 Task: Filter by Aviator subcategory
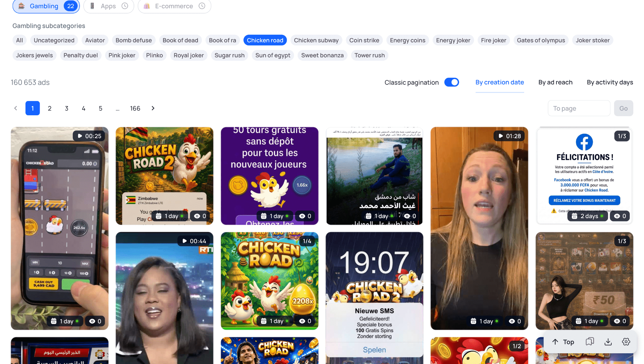pos(95,40)
